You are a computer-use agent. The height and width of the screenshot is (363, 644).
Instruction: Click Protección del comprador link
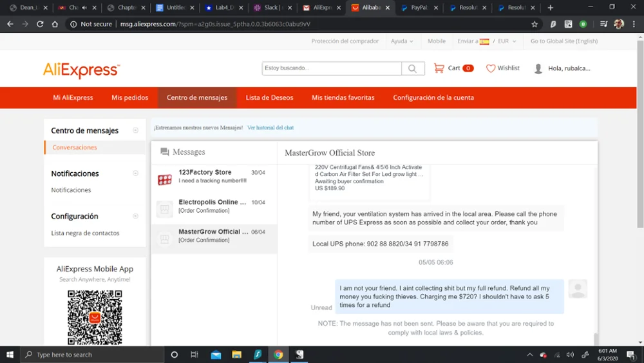click(x=345, y=41)
